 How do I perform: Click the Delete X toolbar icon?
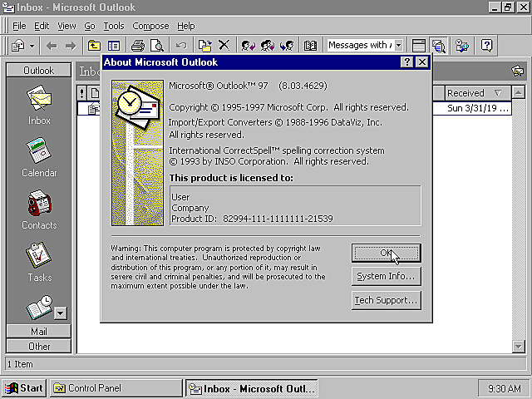click(x=224, y=46)
